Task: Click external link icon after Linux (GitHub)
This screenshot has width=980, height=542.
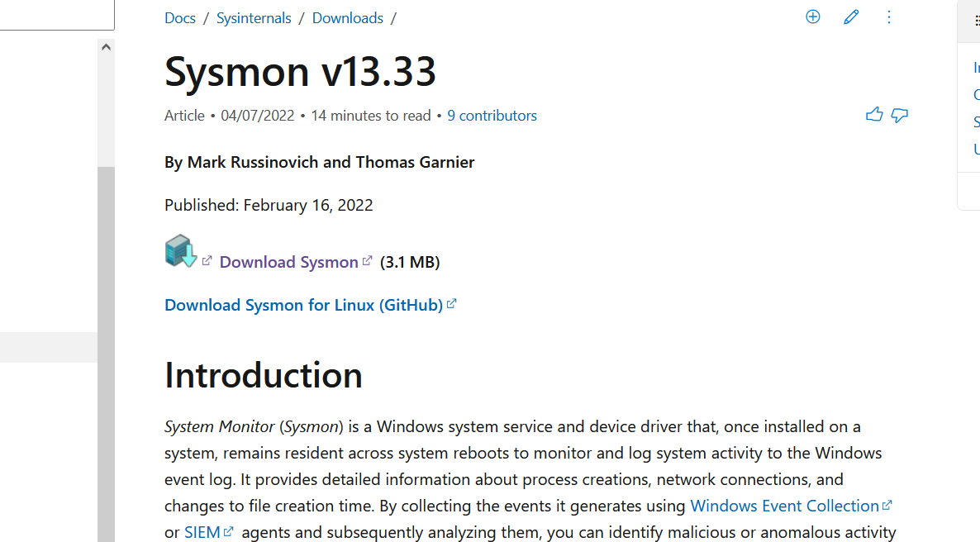Action: tap(452, 304)
